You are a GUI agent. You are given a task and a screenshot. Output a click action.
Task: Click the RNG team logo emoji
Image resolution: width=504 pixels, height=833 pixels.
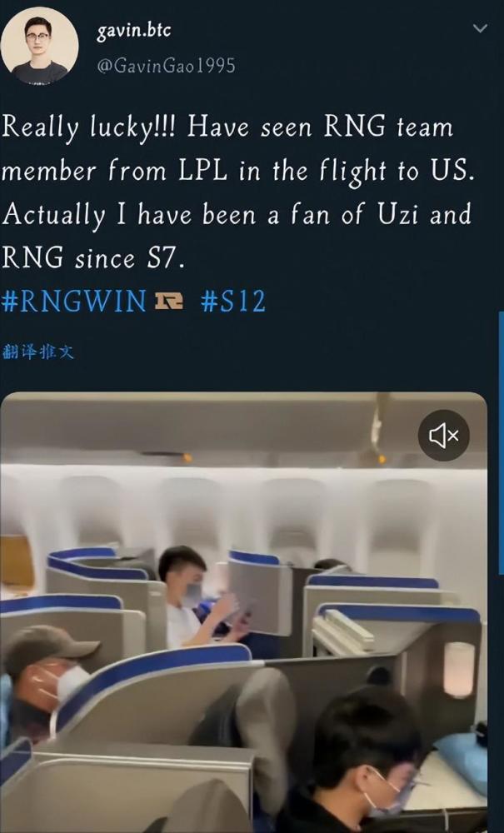(x=168, y=302)
